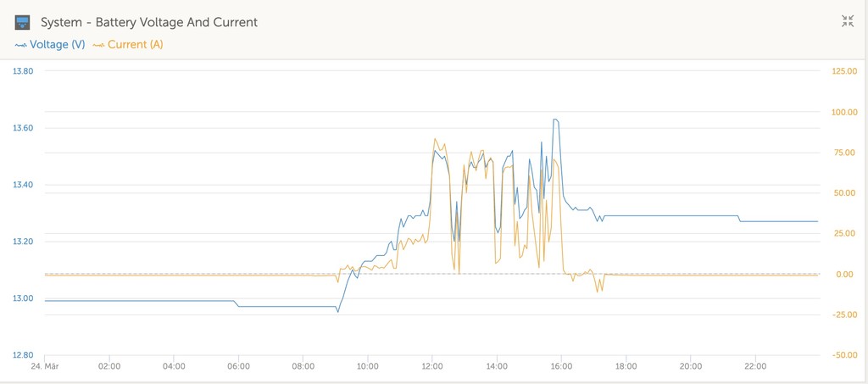868x384 pixels.
Task: Click the 75.00 current axis label
Action: point(845,153)
